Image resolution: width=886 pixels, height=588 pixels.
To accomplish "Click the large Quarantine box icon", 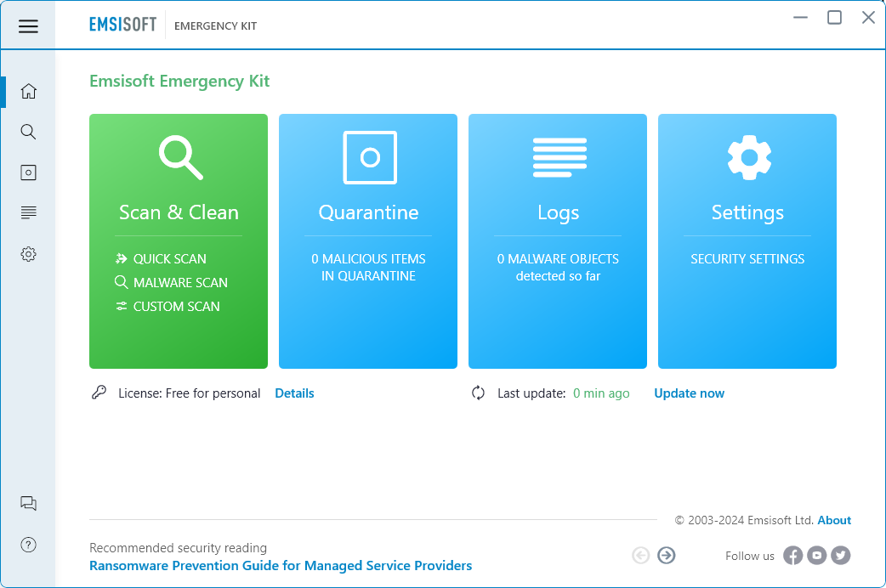I will tap(370, 157).
